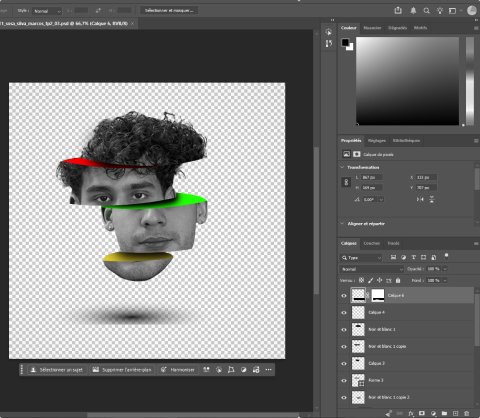Open the Opacité value dropdown arrow
Viewport: 480px width, 418px height.
point(445,269)
